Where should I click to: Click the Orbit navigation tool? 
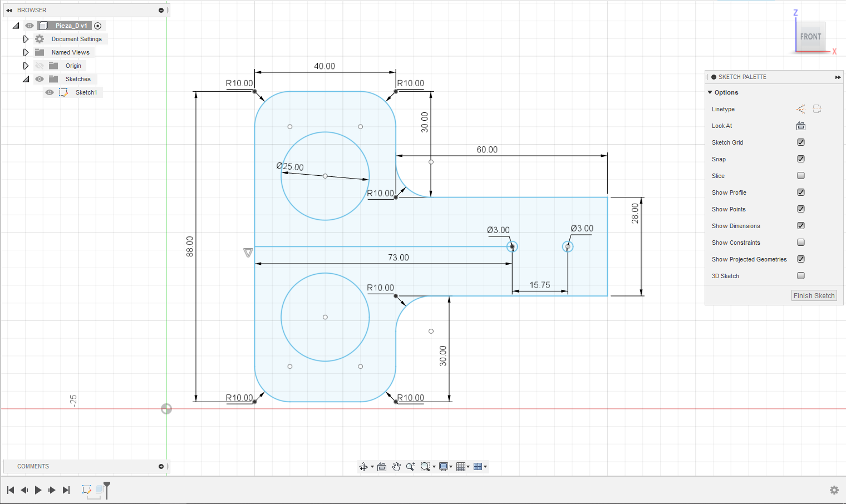(x=363, y=467)
